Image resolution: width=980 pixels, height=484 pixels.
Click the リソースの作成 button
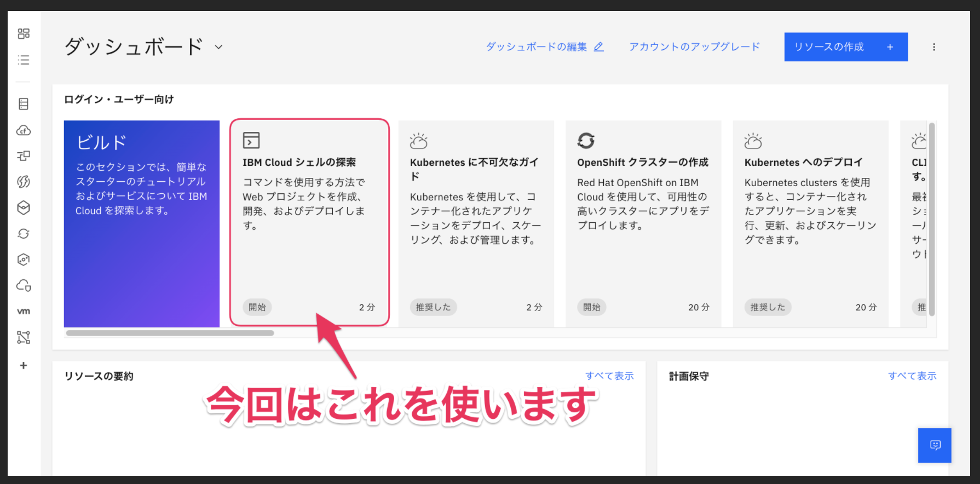[x=846, y=47]
